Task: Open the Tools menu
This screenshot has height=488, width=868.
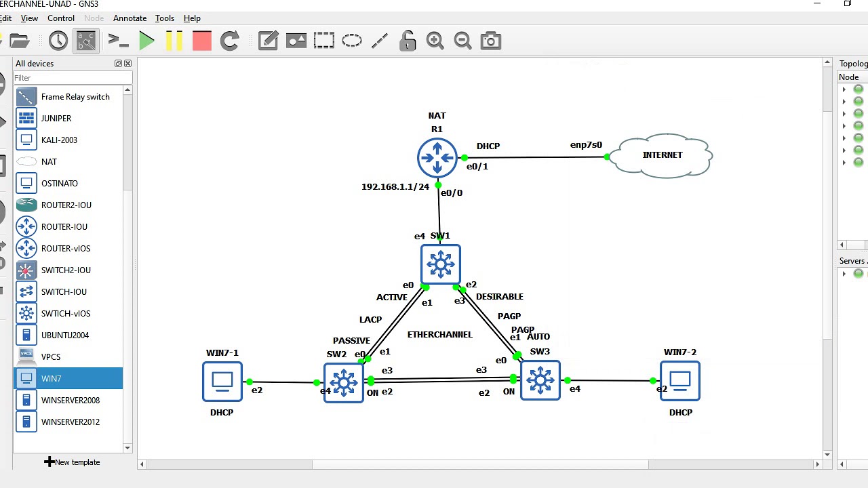Action: tap(165, 18)
